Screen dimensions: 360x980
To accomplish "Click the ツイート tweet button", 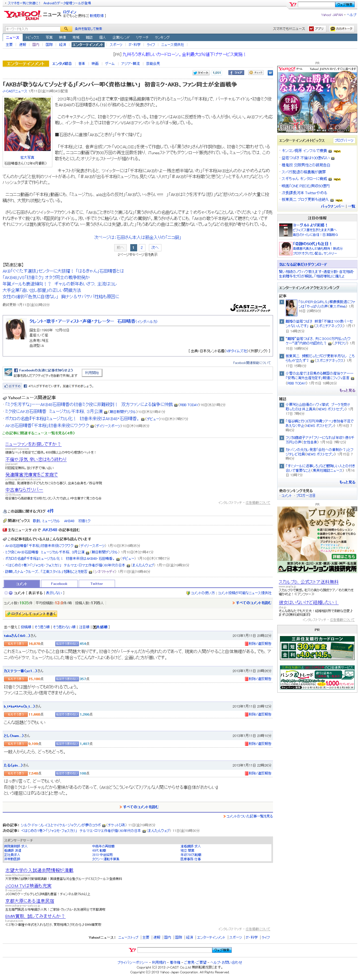I will [x=201, y=72].
